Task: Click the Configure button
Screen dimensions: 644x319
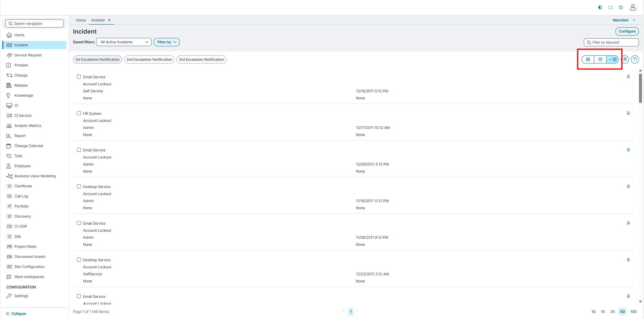Action: (627, 31)
